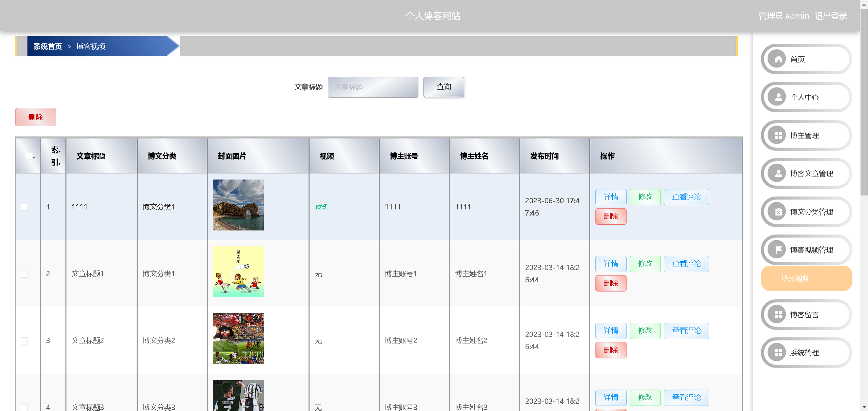Tick the checkbox for 文章标题1 row
The width and height of the screenshot is (868, 411).
24,274
